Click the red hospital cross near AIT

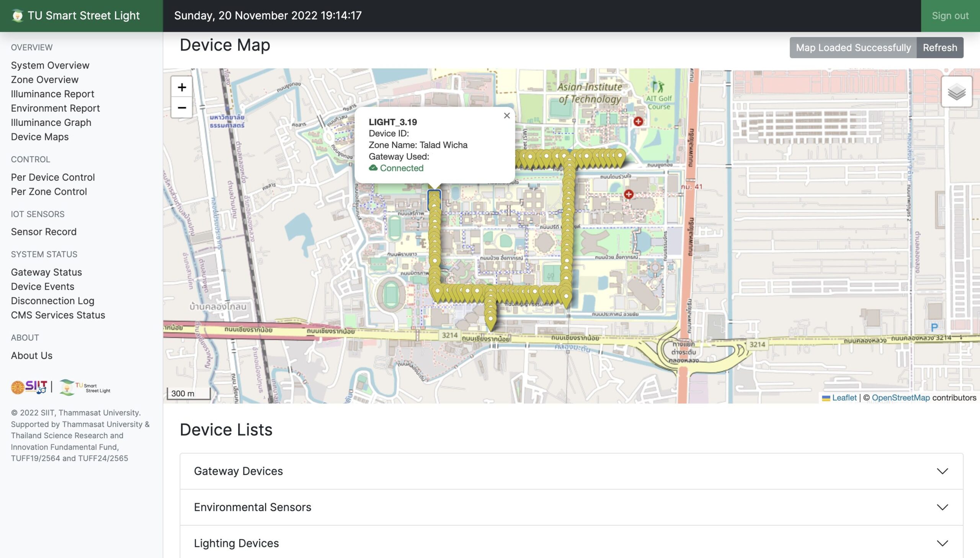click(x=638, y=122)
